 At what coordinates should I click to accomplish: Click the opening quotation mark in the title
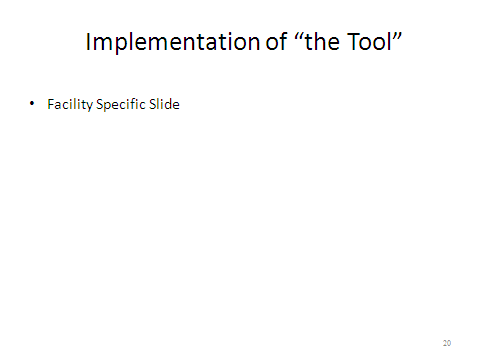click(299, 36)
